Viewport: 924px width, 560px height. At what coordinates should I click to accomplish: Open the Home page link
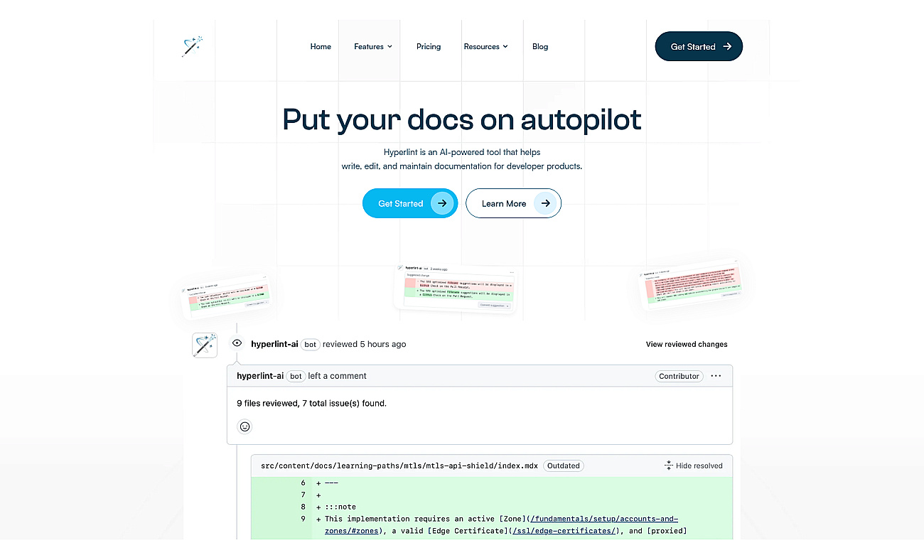321,47
